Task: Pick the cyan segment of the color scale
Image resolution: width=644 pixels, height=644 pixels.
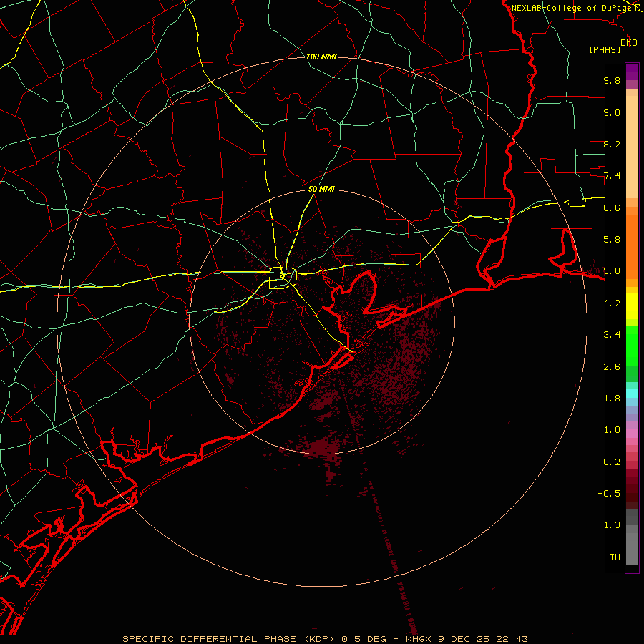Action: tap(632, 393)
